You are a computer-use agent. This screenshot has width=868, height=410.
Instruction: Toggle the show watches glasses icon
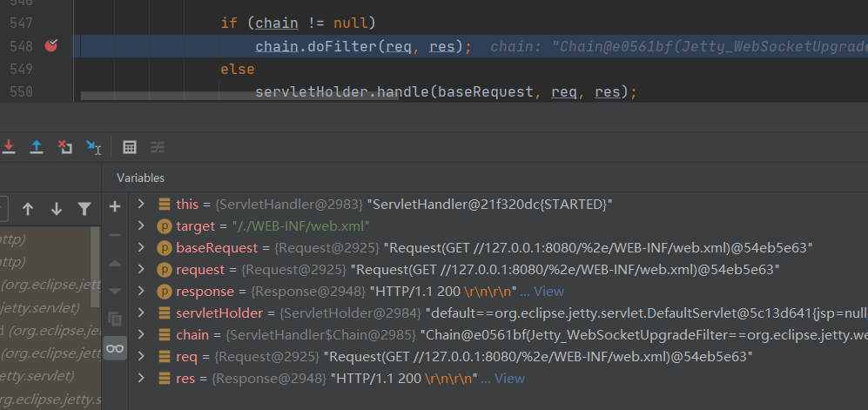[115, 348]
